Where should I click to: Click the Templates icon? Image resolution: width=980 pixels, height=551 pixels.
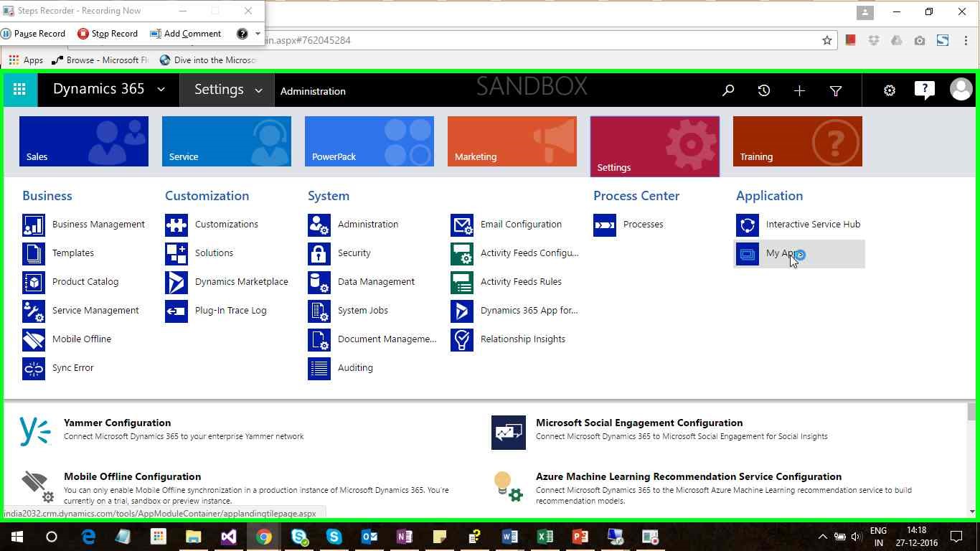(34, 253)
